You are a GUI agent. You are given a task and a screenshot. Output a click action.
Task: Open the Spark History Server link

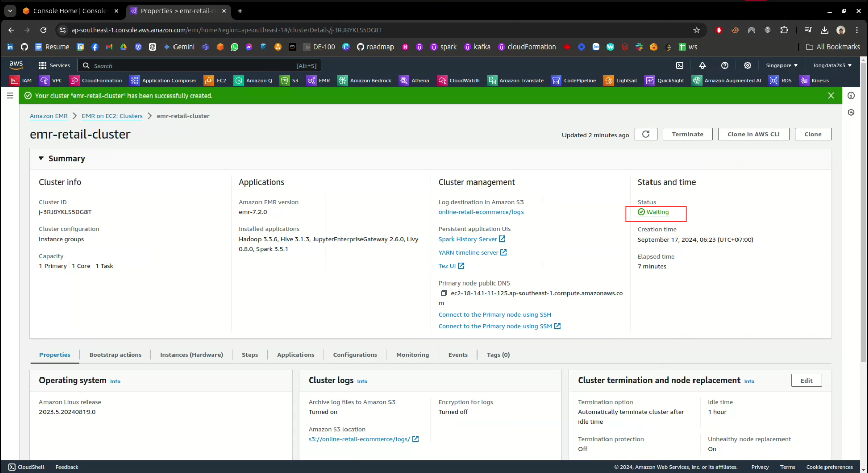point(467,239)
